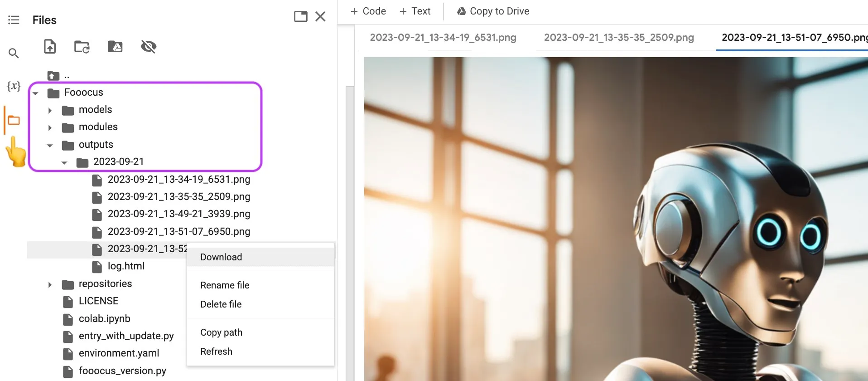The width and height of the screenshot is (868, 381).
Task: Open the table of contents sidebar icon
Action: pyautogui.click(x=14, y=20)
